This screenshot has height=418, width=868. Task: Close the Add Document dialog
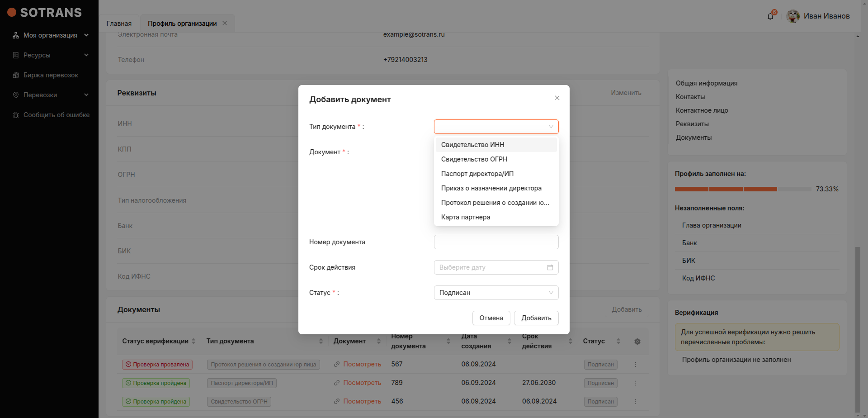click(x=557, y=98)
